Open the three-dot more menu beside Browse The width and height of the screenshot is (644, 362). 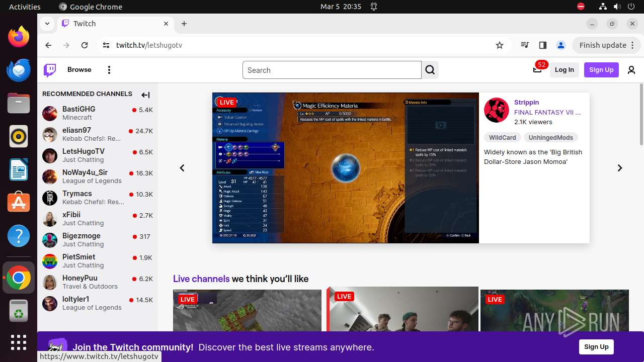coord(109,70)
